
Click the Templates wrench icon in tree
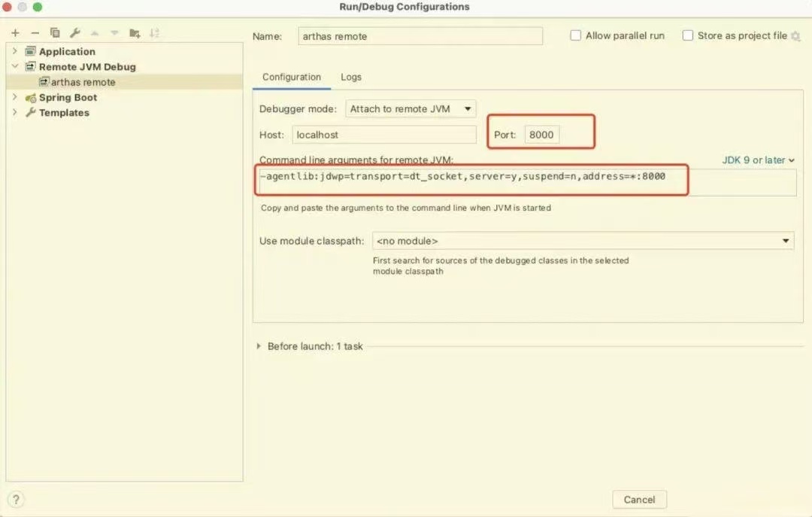[31, 113]
